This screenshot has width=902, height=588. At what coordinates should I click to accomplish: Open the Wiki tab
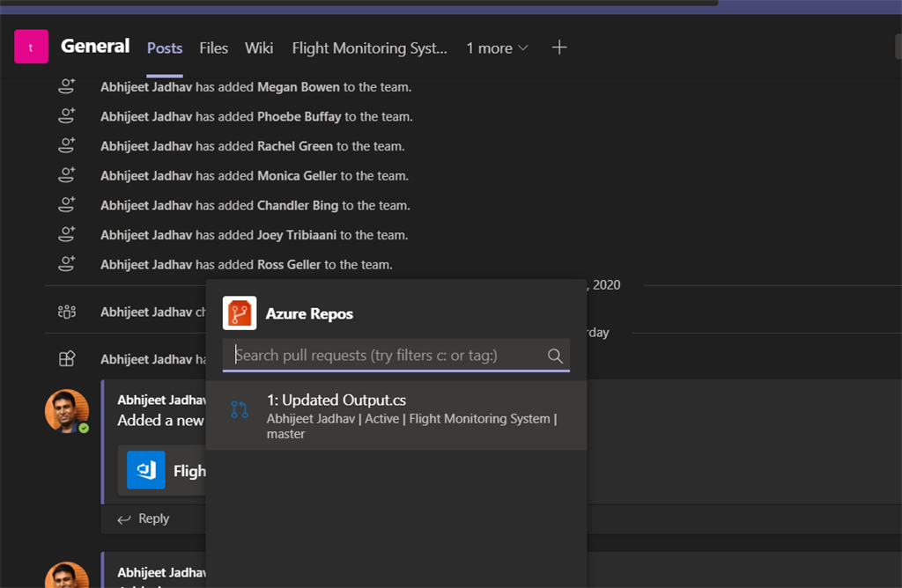tap(259, 48)
